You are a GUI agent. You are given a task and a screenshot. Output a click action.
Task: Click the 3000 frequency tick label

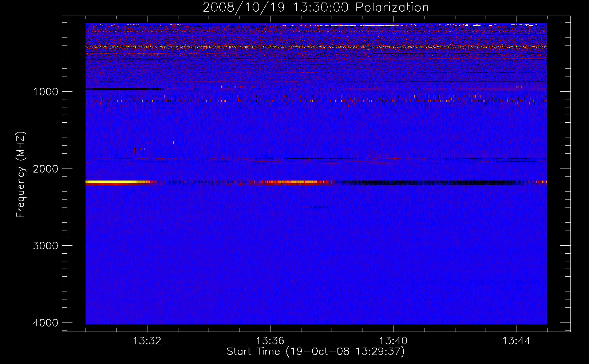[46, 246]
